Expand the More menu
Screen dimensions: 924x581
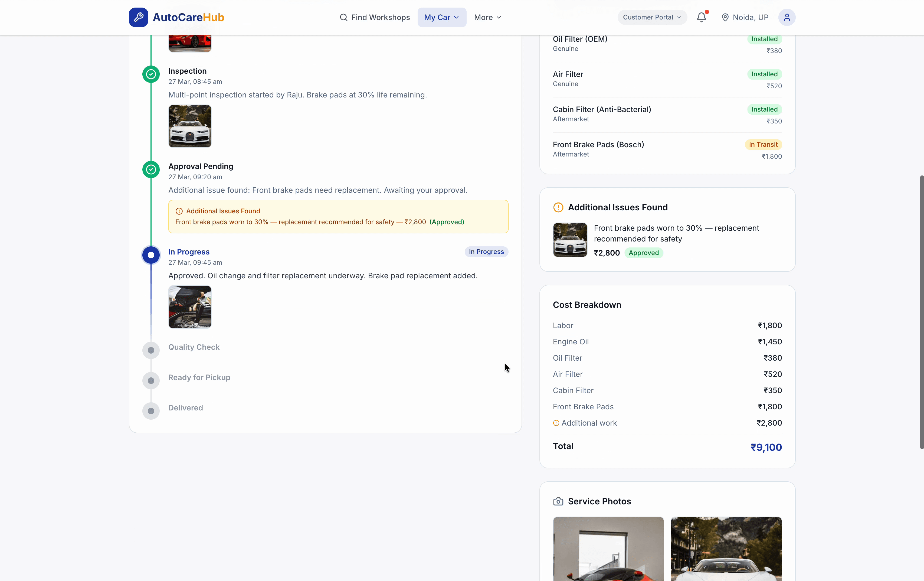click(487, 17)
